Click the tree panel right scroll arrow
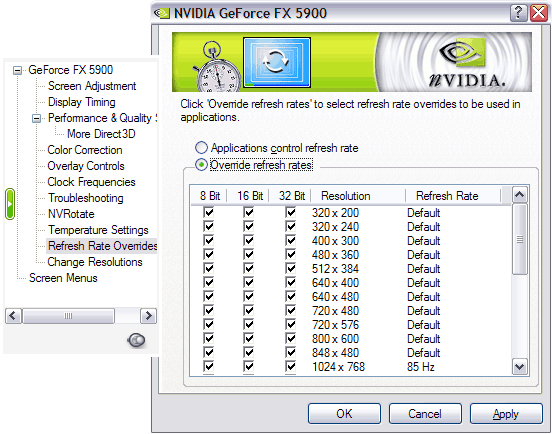The image size is (552, 434). tap(149, 316)
